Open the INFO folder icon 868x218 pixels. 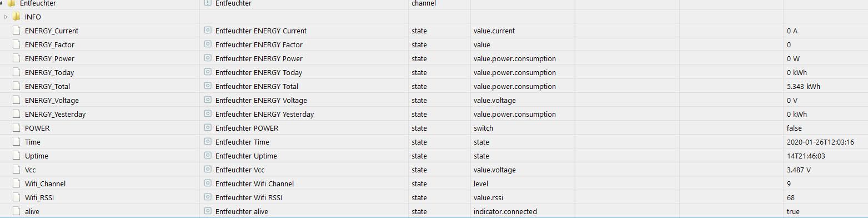coord(16,17)
